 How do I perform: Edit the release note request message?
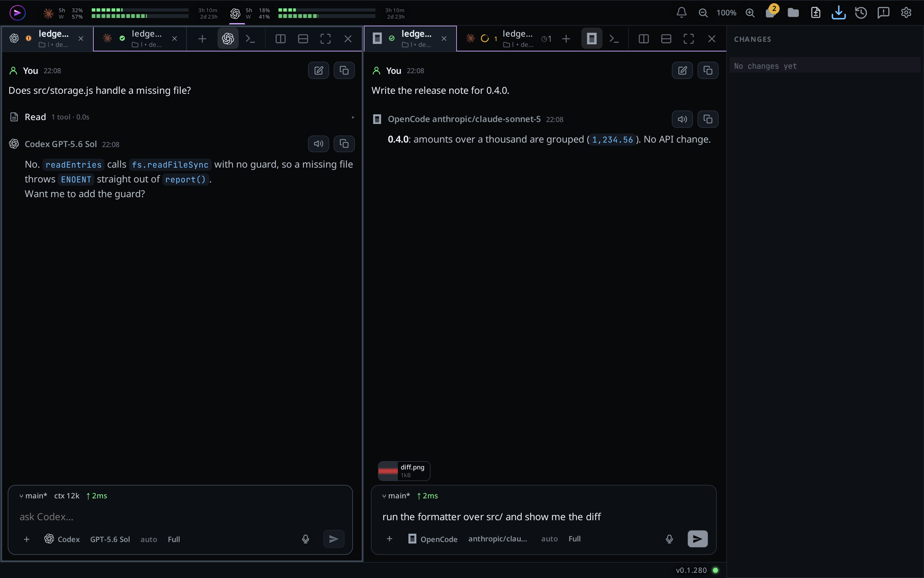pos(682,70)
